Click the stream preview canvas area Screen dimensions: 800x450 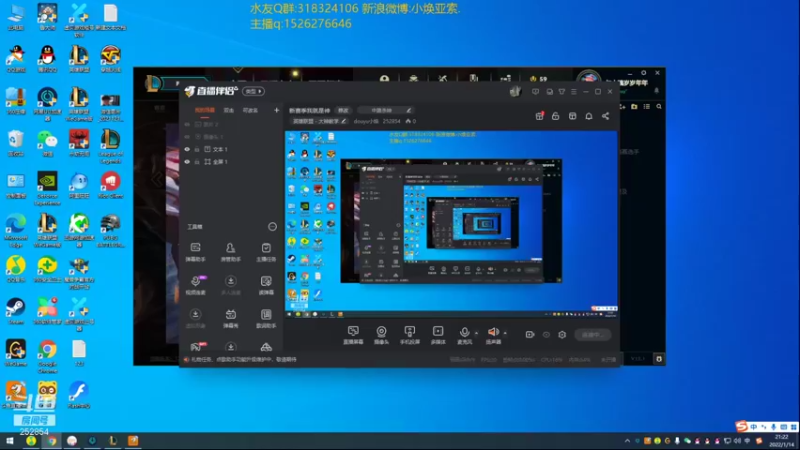pyautogui.click(x=451, y=224)
